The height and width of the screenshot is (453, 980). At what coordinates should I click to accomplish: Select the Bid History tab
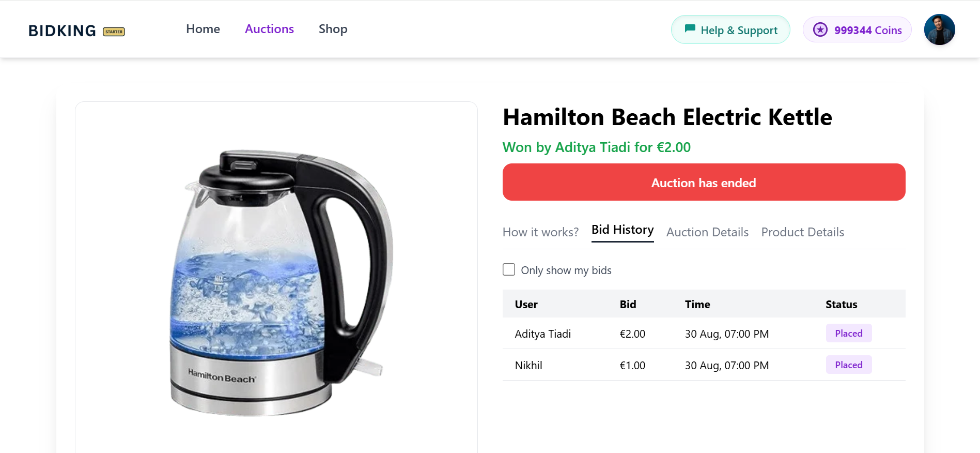(623, 230)
